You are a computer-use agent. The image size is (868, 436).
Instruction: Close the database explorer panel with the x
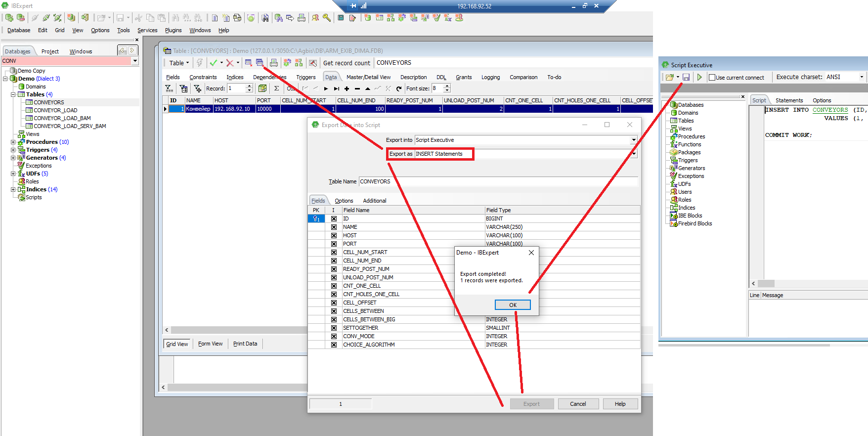(137, 40)
